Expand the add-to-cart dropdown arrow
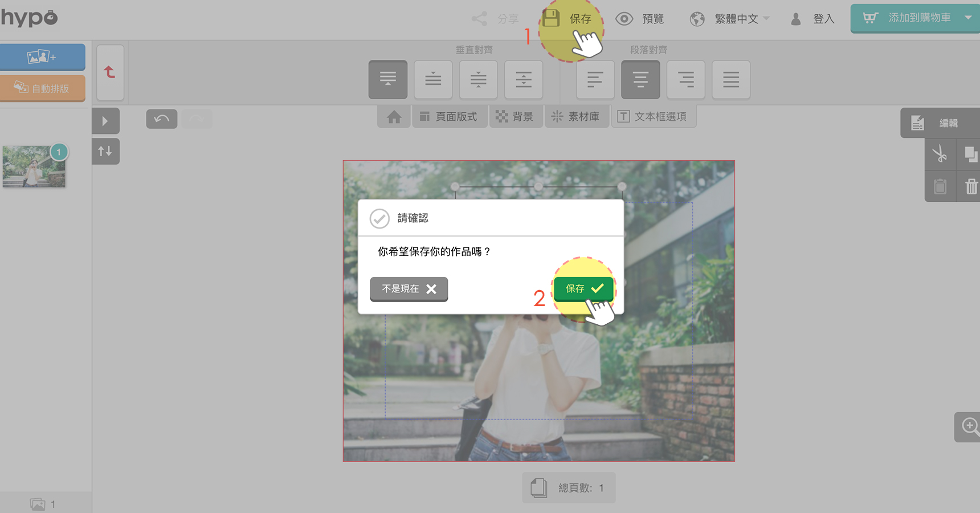Viewport: 980px width, 513px height. pos(968,18)
